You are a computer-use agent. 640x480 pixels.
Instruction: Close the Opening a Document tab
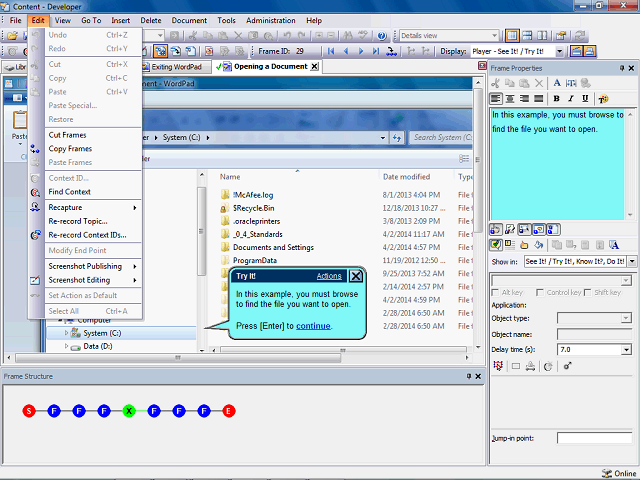click(314, 67)
